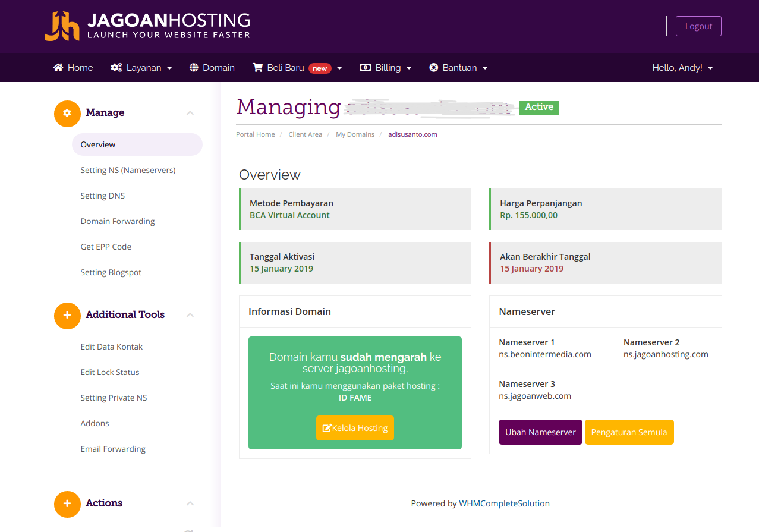
Task: Open the Bantuan dropdown menu
Action: 458,68
